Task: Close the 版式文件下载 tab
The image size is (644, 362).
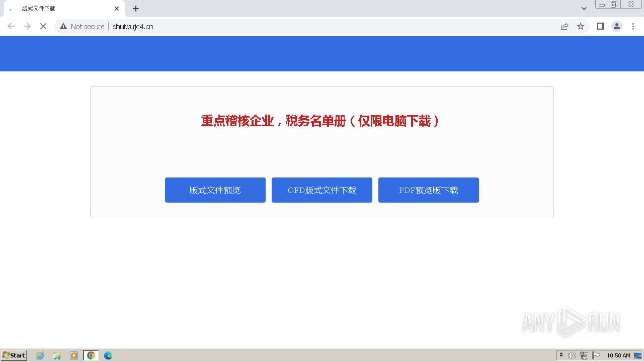Action: pyautogui.click(x=117, y=9)
